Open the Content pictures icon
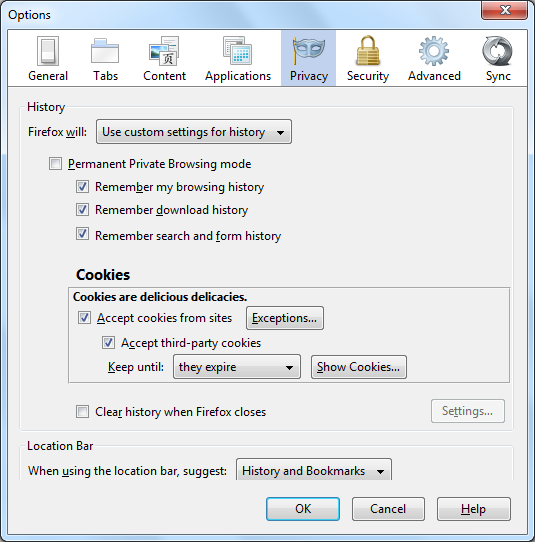The height and width of the screenshot is (542, 535). [x=164, y=51]
